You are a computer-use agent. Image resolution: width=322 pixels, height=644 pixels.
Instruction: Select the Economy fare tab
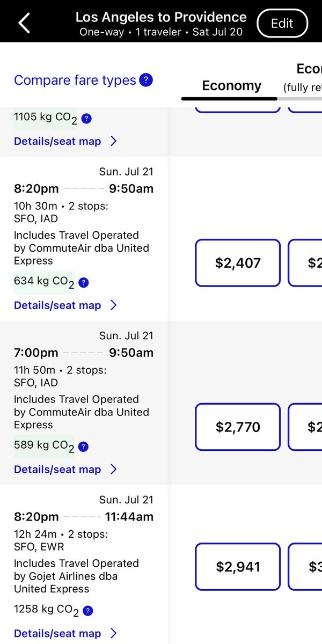tap(231, 86)
